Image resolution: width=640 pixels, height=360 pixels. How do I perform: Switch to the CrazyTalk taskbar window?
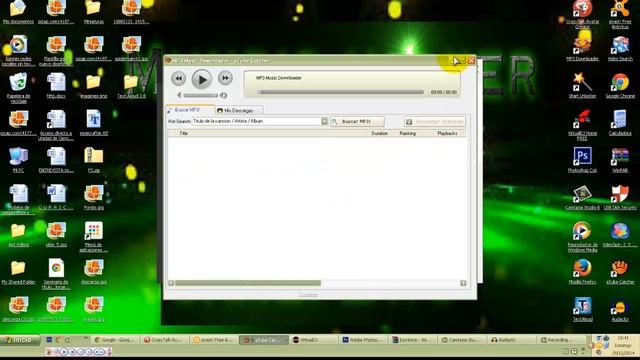(164, 340)
